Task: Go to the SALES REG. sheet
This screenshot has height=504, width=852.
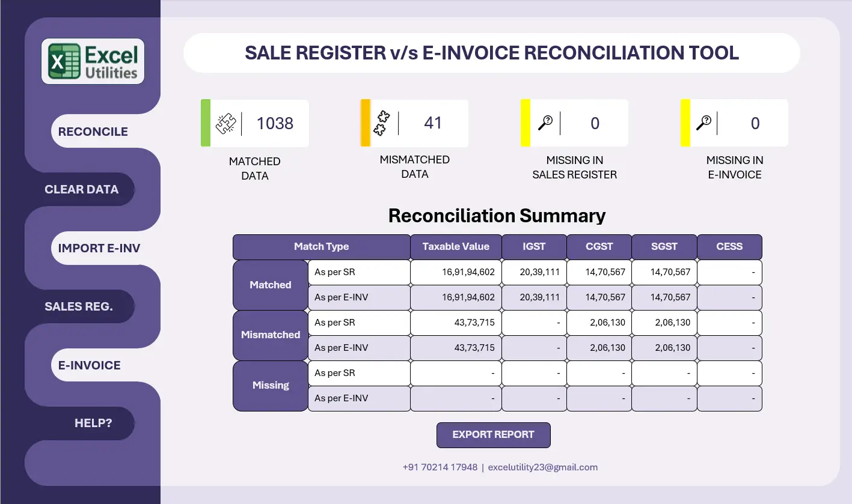Action: (79, 306)
